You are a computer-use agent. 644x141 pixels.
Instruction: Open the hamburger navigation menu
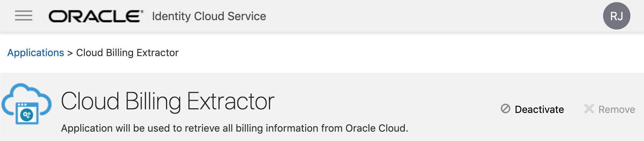pyautogui.click(x=24, y=16)
